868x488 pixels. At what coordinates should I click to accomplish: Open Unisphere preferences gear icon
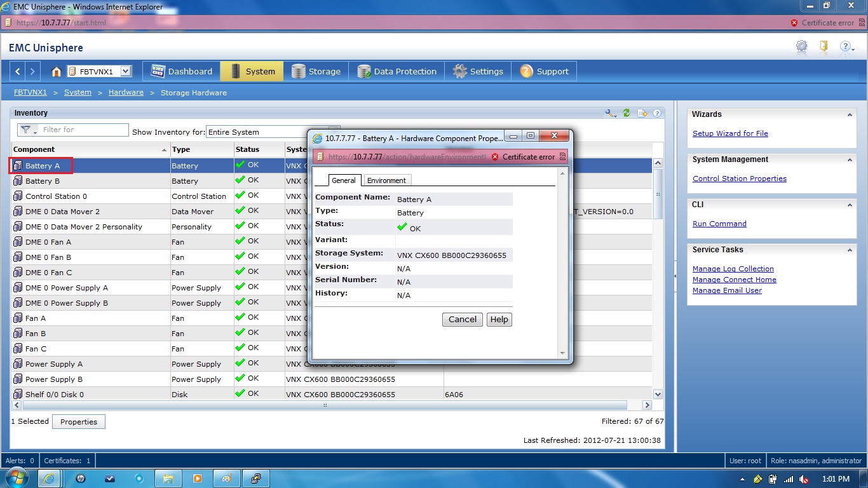tap(801, 47)
